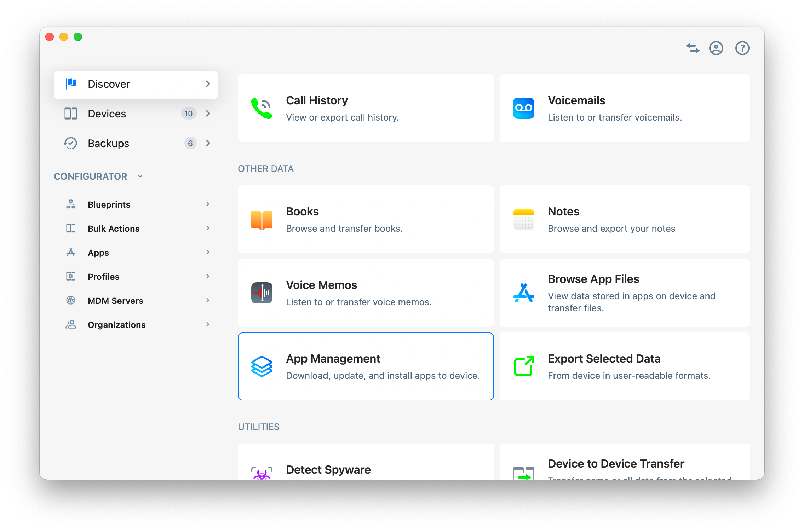Open the Voice Memos card title

pyautogui.click(x=321, y=285)
